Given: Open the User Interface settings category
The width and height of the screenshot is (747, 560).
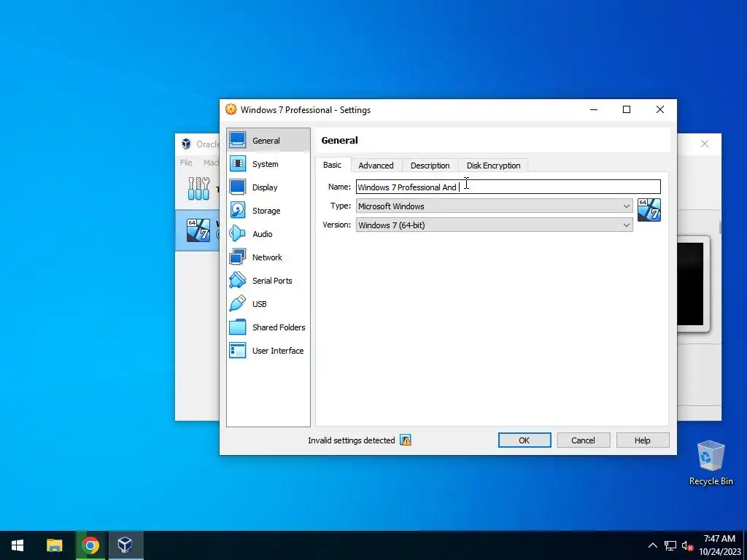Looking at the screenshot, I should (268, 351).
